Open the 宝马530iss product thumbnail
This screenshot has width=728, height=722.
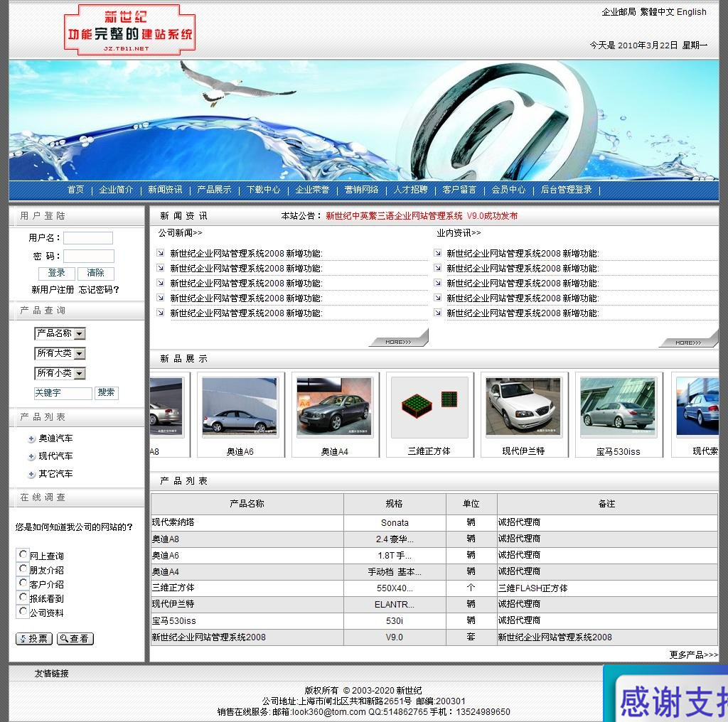[x=619, y=408]
